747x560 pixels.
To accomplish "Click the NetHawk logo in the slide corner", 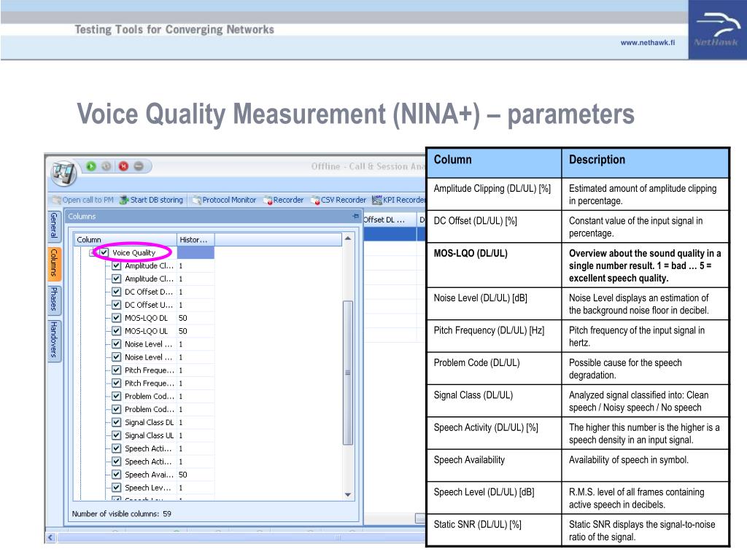I will (716, 30).
